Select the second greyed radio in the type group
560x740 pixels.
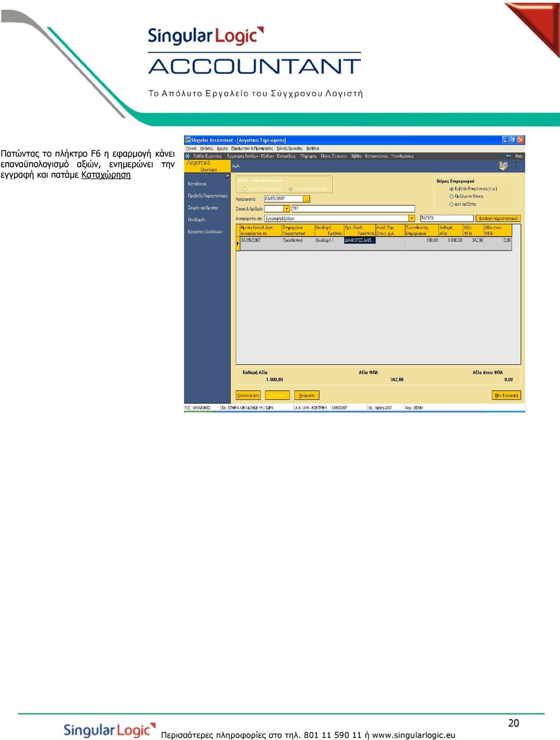290,189
